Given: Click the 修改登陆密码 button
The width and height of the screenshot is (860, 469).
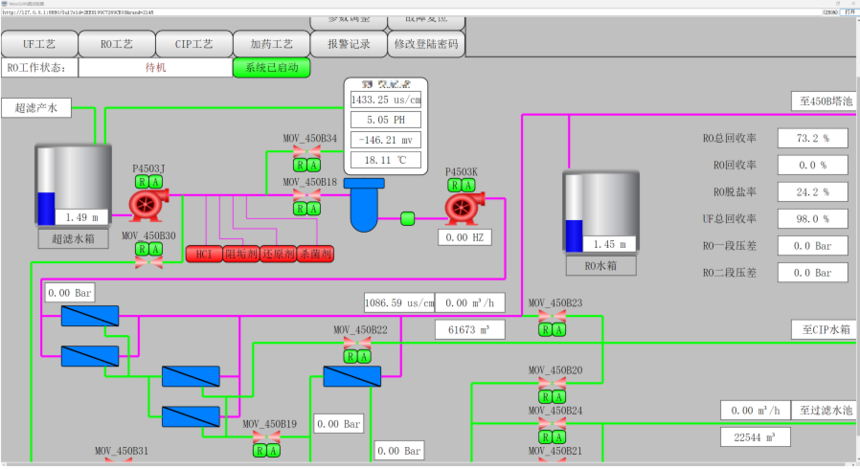Looking at the screenshot, I should (x=426, y=44).
